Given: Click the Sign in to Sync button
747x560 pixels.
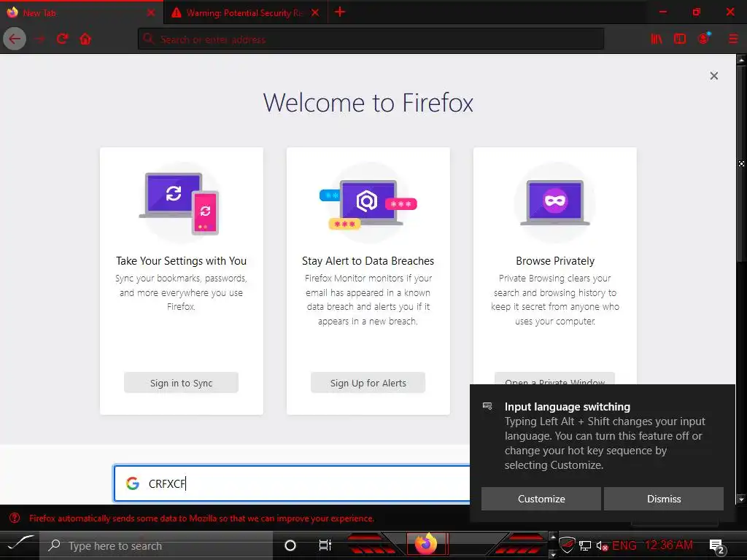Looking at the screenshot, I should pos(181,383).
